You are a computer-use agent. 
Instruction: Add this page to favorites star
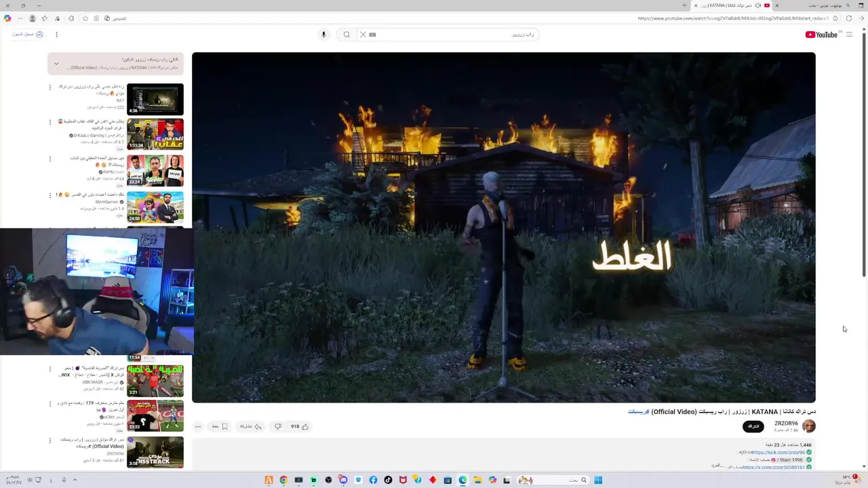coord(85,18)
